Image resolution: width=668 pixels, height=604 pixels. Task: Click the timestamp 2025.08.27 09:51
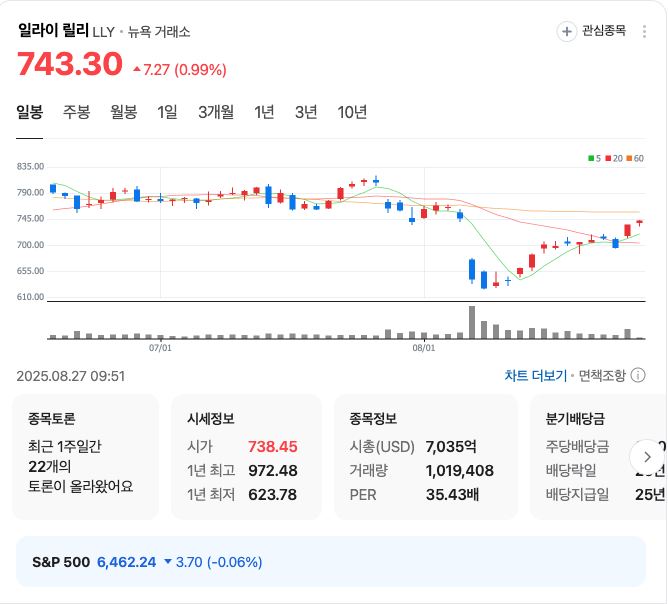point(71,376)
